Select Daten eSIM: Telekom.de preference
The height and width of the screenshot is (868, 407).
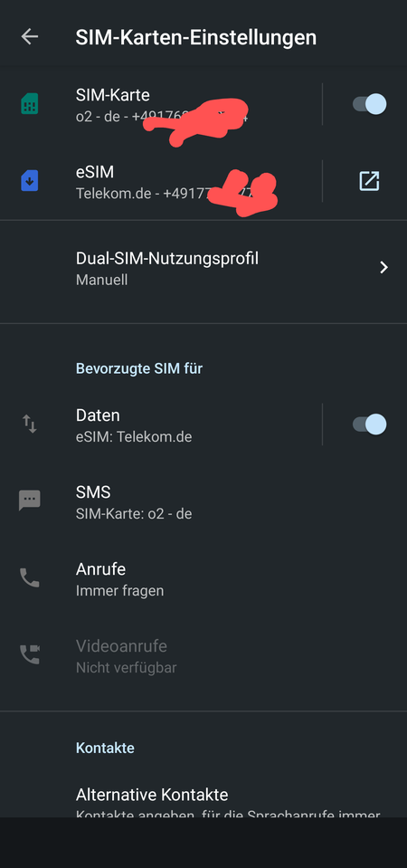[160, 424]
